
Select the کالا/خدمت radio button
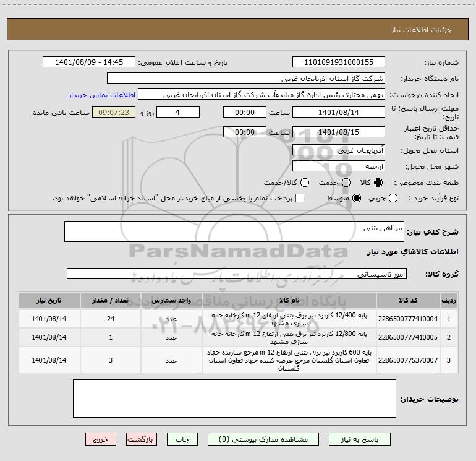305,183
